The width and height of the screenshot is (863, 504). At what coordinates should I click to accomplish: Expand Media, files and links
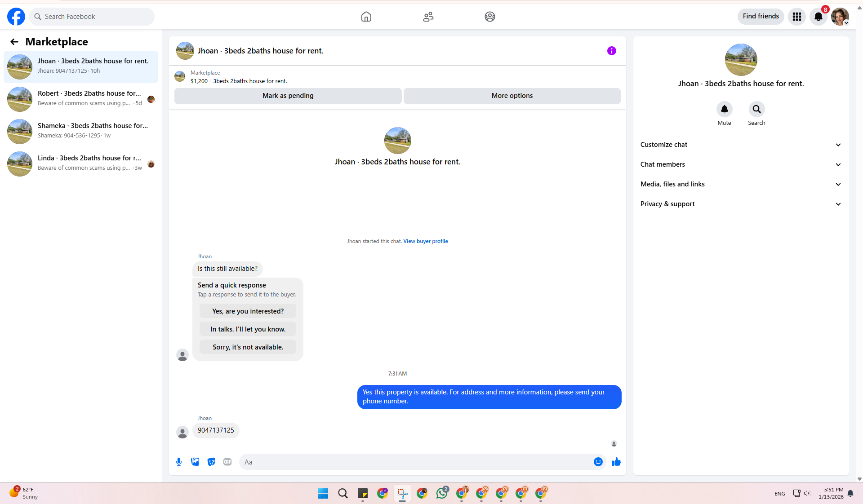click(741, 184)
